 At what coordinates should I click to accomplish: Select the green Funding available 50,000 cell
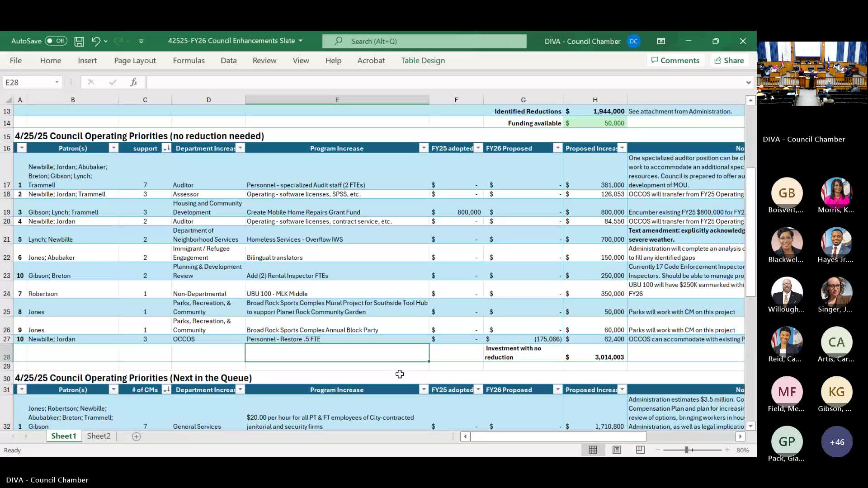click(x=595, y=123)
